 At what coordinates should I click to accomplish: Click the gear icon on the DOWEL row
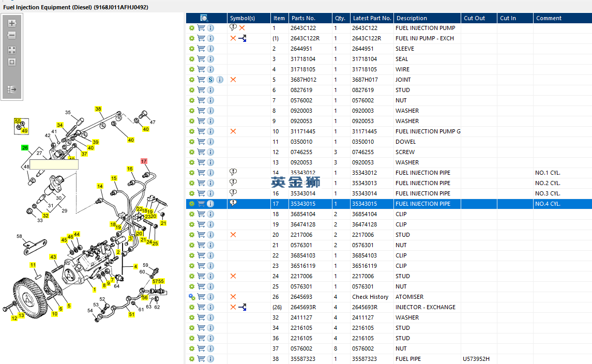[192, 142]
